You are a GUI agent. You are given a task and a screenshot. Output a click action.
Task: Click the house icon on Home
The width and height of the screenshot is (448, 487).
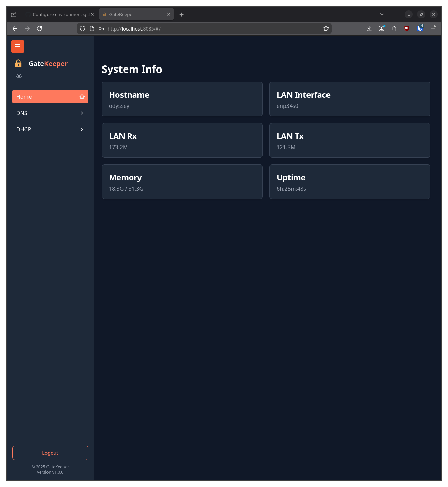(82, 97)
